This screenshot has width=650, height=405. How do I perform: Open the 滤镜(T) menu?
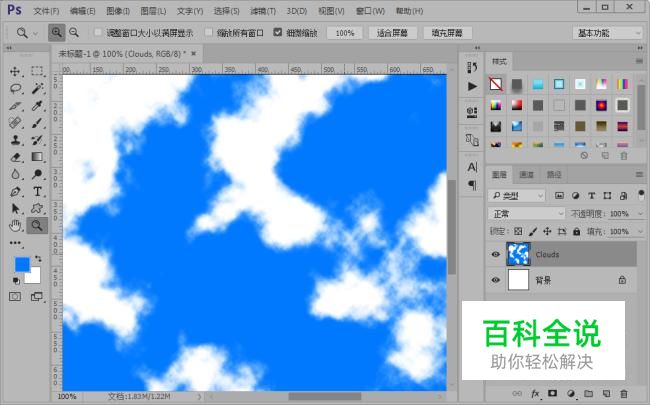coord(263,11)
